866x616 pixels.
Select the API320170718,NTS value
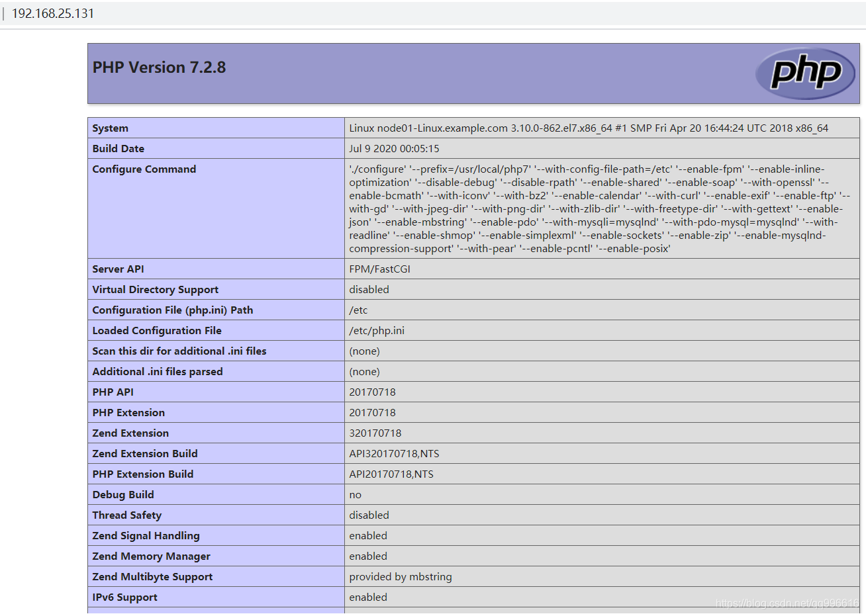coord(395,454)
